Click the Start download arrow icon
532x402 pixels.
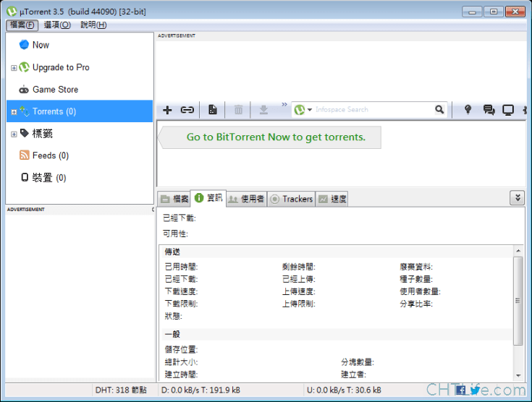(263, 110)
